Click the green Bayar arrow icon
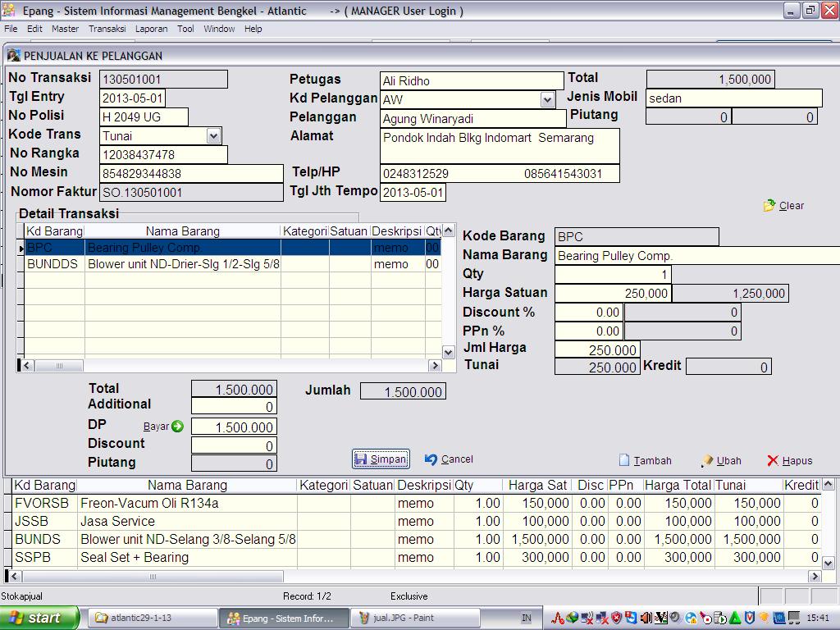The image size is (840, 630). click(177, 427)
